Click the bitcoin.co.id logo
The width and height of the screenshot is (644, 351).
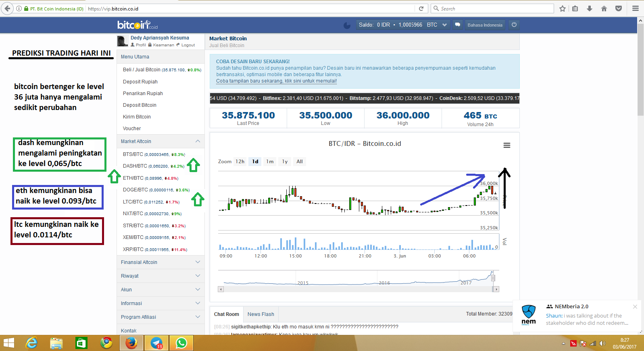pos(138,25)
